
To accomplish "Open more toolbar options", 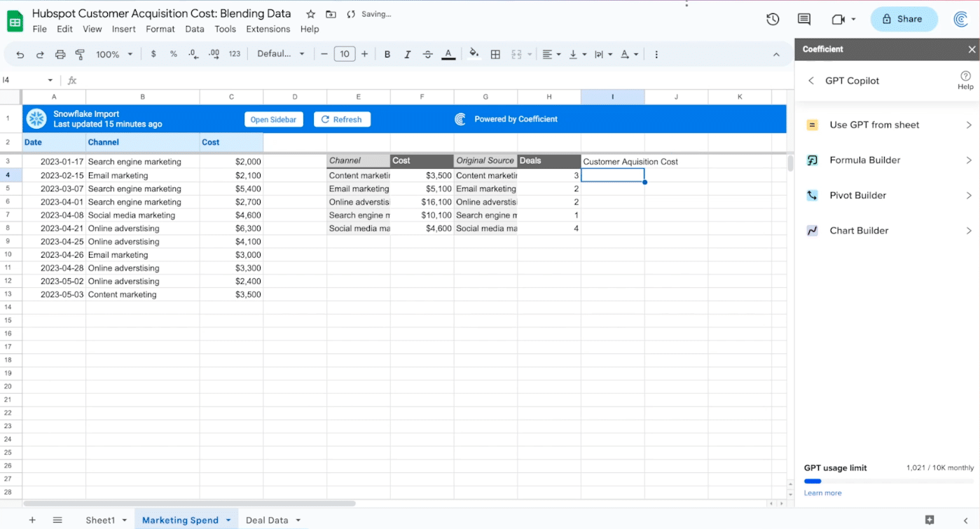I will (x=656, y=54).
